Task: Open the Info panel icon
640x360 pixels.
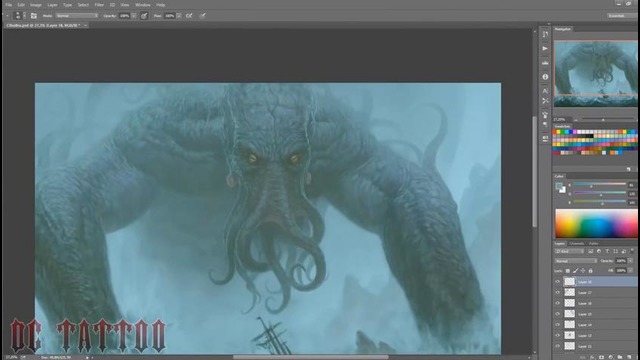Action: pos(545,77)
